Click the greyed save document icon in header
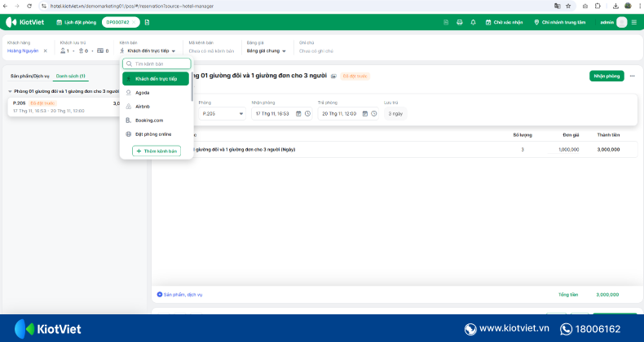This screenshot has width=644, height=342. pos(446,22)
